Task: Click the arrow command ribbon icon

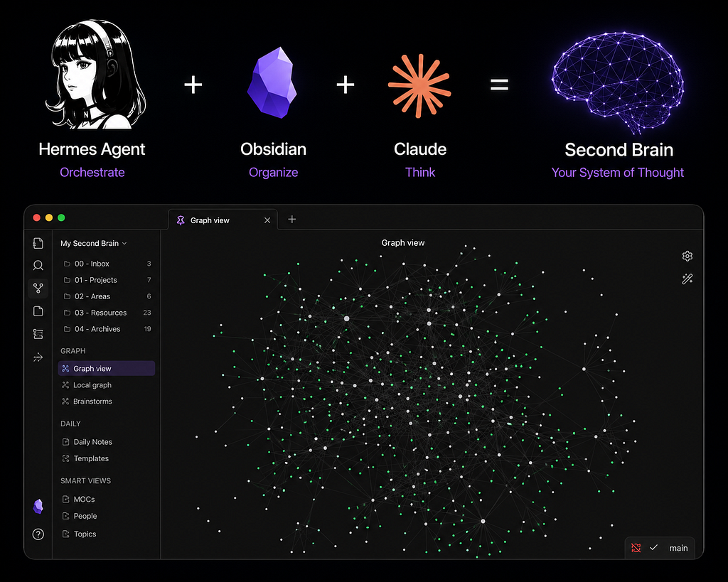Action: 38,357
